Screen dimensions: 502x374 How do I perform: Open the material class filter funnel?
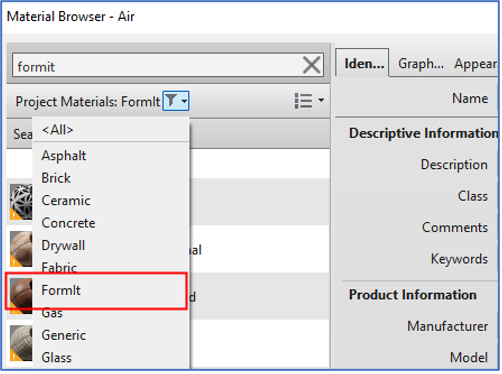[176, 101]
